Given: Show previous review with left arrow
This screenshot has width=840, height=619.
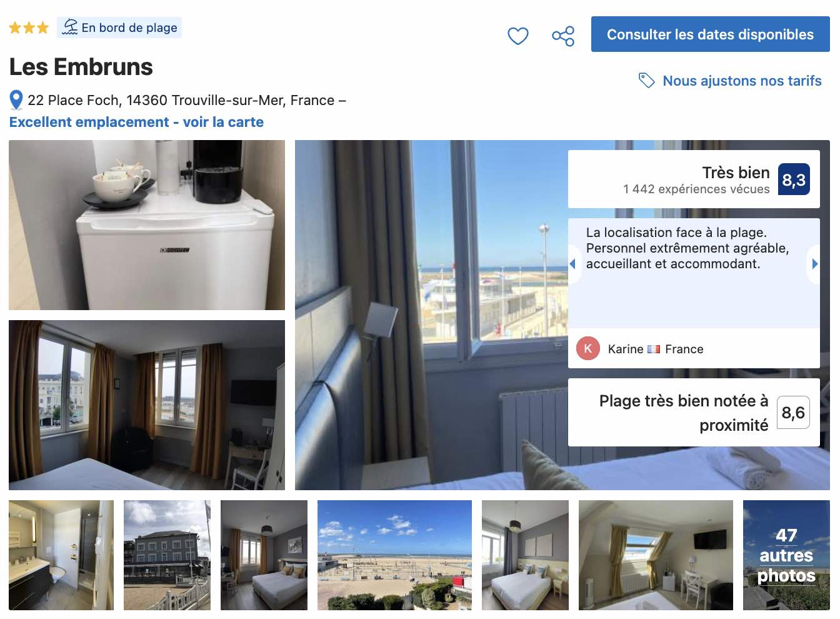Looking at the screenshot, I should pyautogui.click(x=572, y=264).
